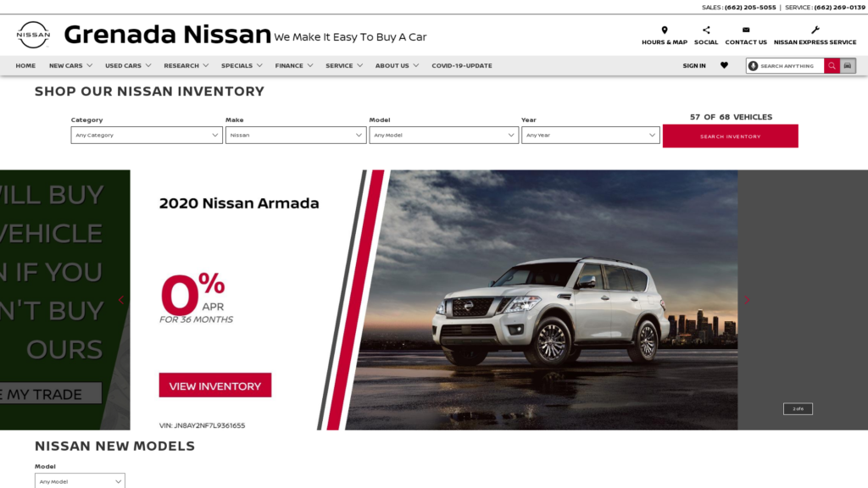Open the New Cars menu
Screen dimensions: 868x488
point(70,65)
